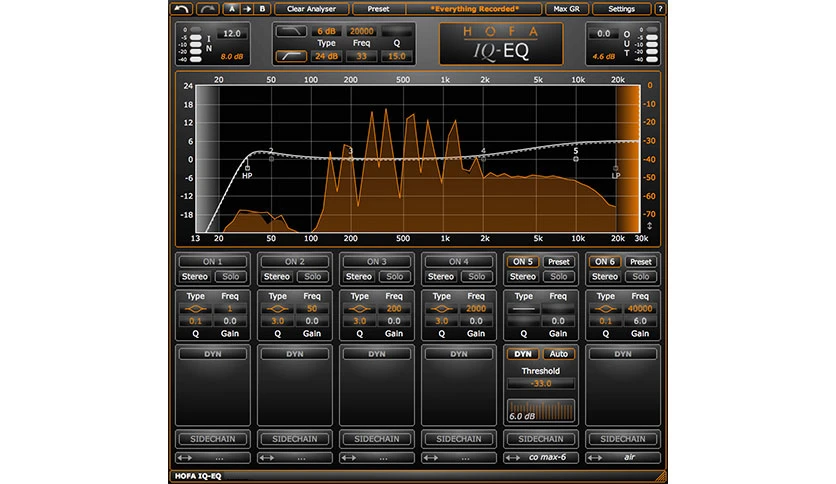The image size is (836, 484).
Task: Open band 6 Stereo channel mode selector
Action: [605, 277]
